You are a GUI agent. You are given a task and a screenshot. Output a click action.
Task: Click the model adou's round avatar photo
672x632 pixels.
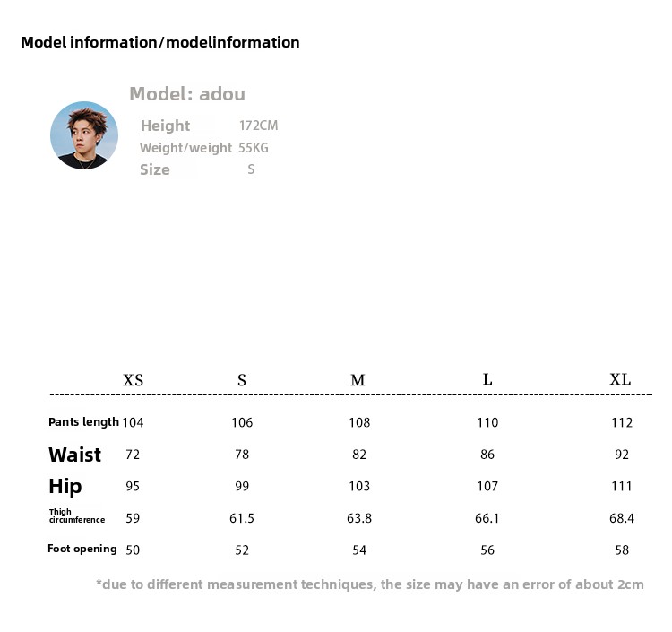pos(84,135)
